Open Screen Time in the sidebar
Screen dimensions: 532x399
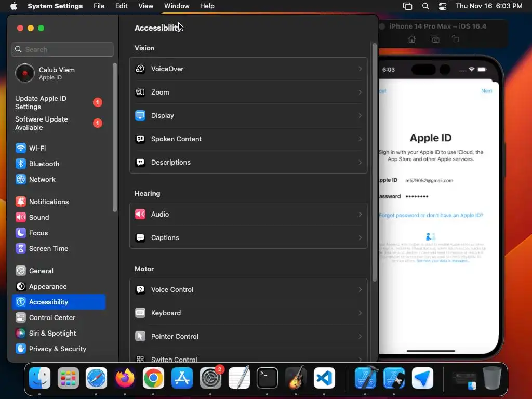pyautogui.click(x=59, y=249)
